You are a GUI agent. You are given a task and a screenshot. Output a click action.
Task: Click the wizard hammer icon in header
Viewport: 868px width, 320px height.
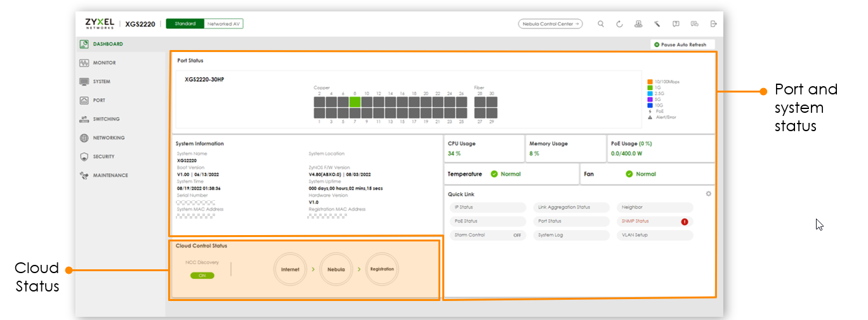coord(657,24)
